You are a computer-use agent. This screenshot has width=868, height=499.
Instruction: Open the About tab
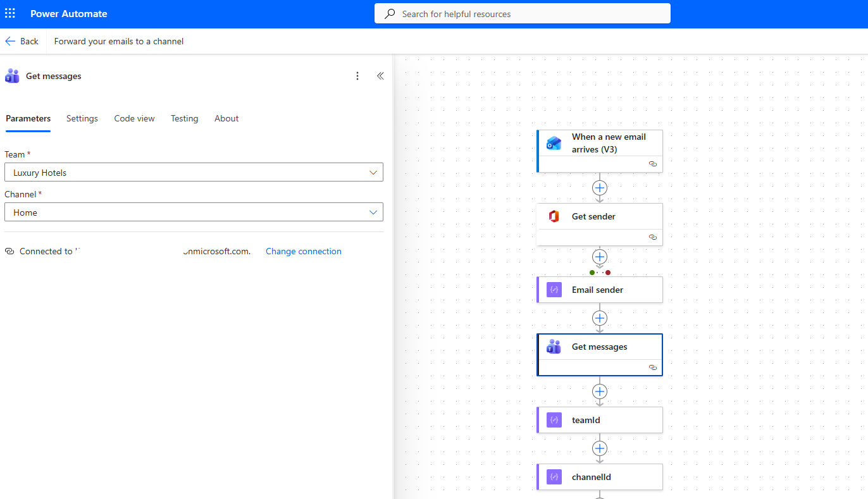coord(226,118)
